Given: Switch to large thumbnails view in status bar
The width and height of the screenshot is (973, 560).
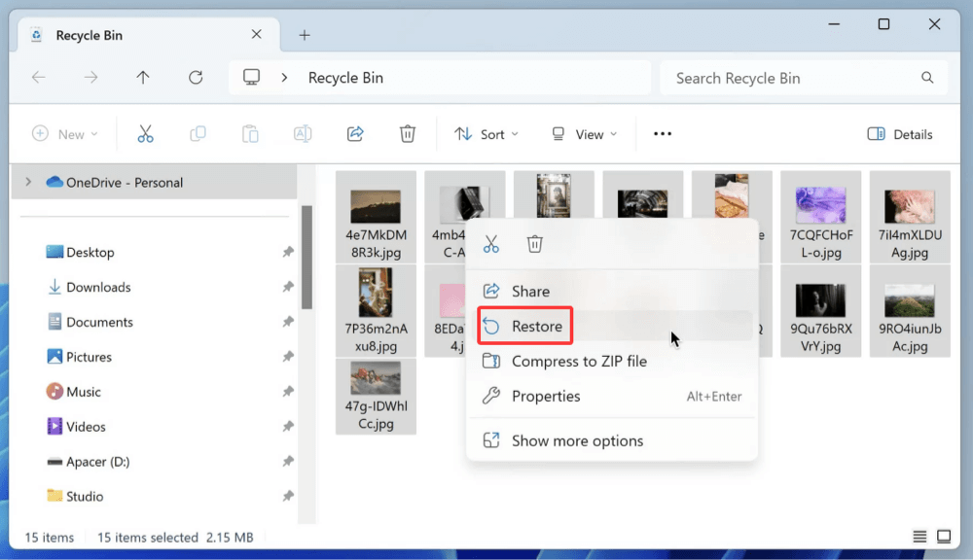Looking at the screenshot, I should [x=944, y=537].
